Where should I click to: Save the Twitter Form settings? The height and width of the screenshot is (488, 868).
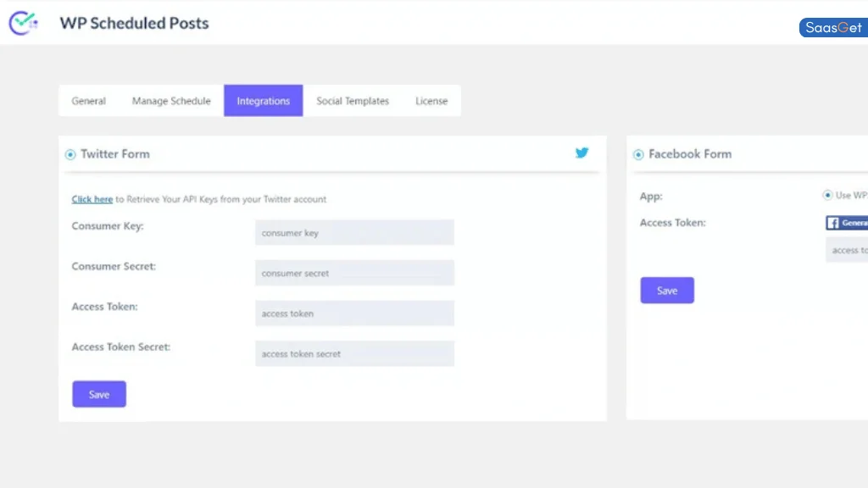click(x=99, y=394)
